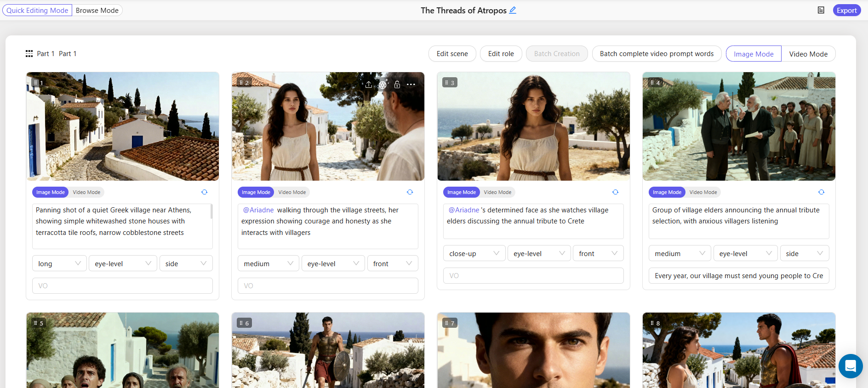Click the drag handle badge on shot 2
This screenshot has width=868, height=388.
pos(244,83)
